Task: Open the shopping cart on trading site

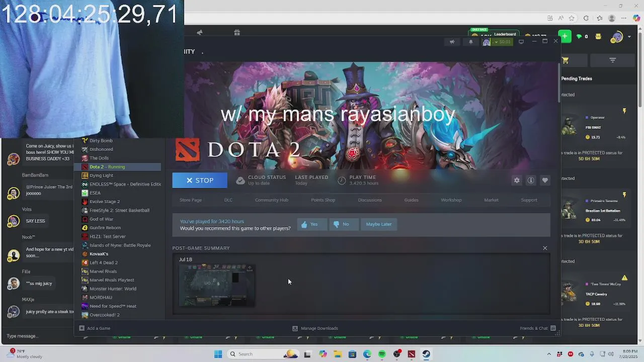Action: (565, 60)
